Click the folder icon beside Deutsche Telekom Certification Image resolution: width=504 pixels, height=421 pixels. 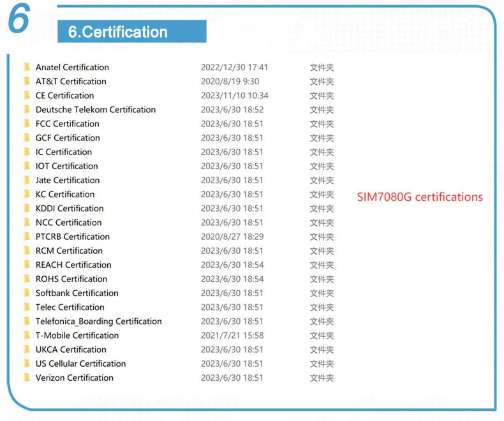coord(27,109)
